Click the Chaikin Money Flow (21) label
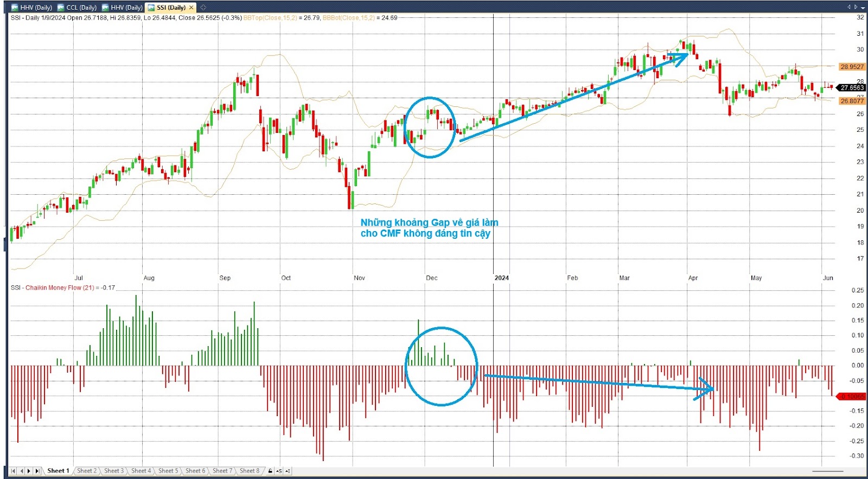868x479 pixels. point(60,288)
